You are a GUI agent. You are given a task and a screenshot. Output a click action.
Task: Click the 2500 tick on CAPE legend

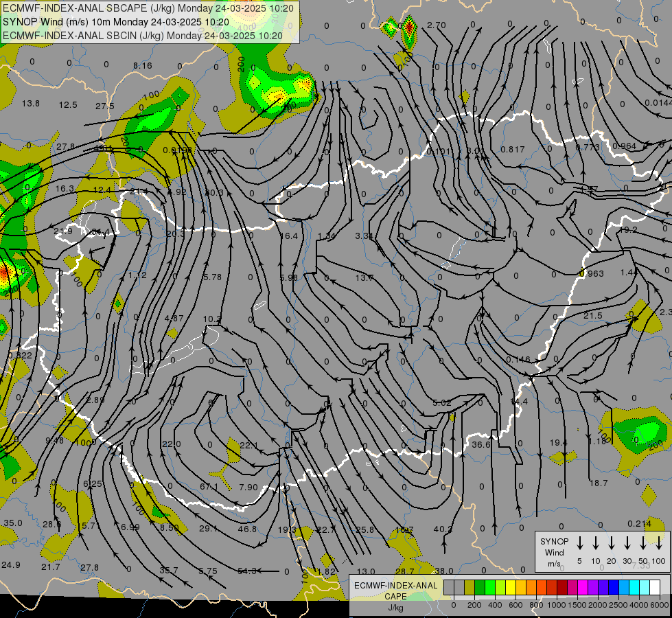618,605
